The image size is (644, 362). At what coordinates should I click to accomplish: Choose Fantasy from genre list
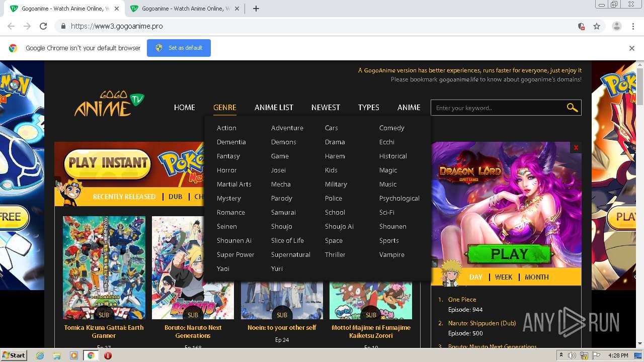pyautogui.click(x=228, y=156)
